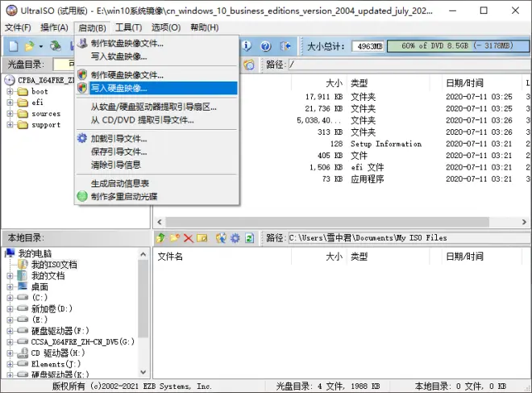Click the 4963MB total size field
Viewport: 532px width, 393px height.
(x=368, y=46)
